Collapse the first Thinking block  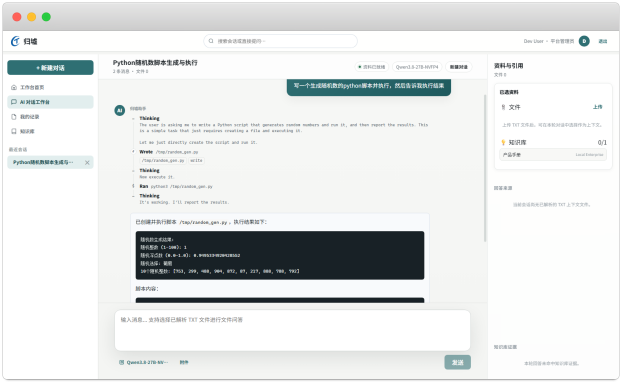click(x=149, y=118)
